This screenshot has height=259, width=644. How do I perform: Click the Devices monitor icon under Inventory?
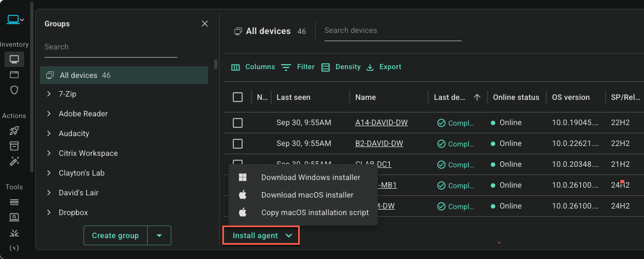click(14, 59)
